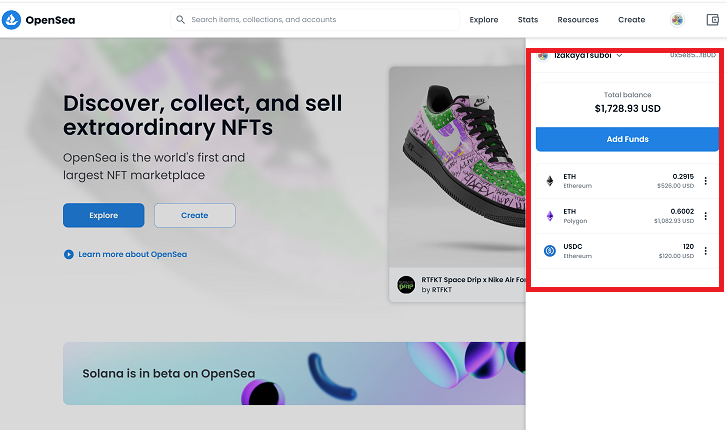Click the blue Explore button in hero
The height and width of the screenshot is (430, 727).
[x=103, y=215]
